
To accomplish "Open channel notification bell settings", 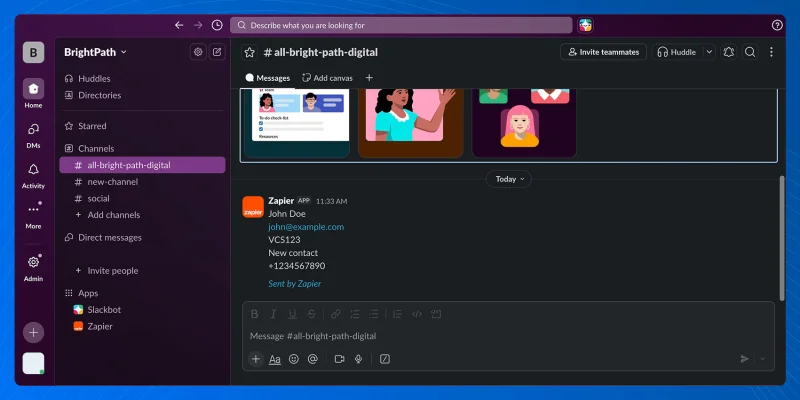I will [x=729, y=52].
